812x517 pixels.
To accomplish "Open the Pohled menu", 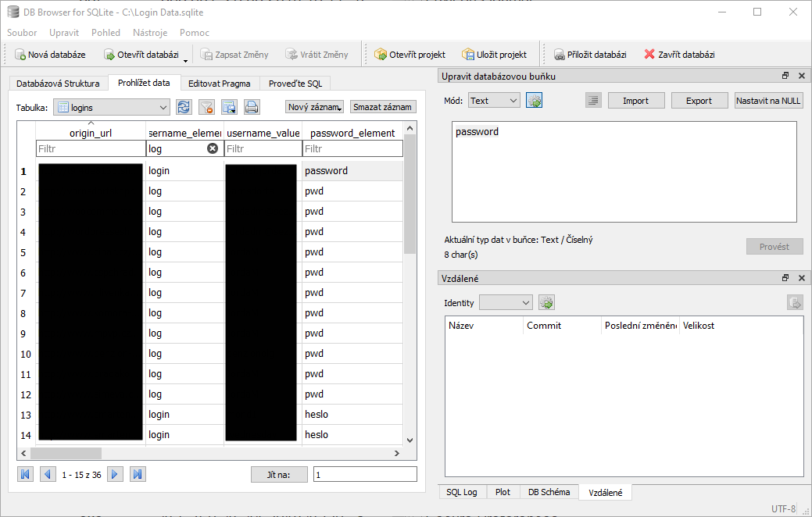I will point(106,33).
